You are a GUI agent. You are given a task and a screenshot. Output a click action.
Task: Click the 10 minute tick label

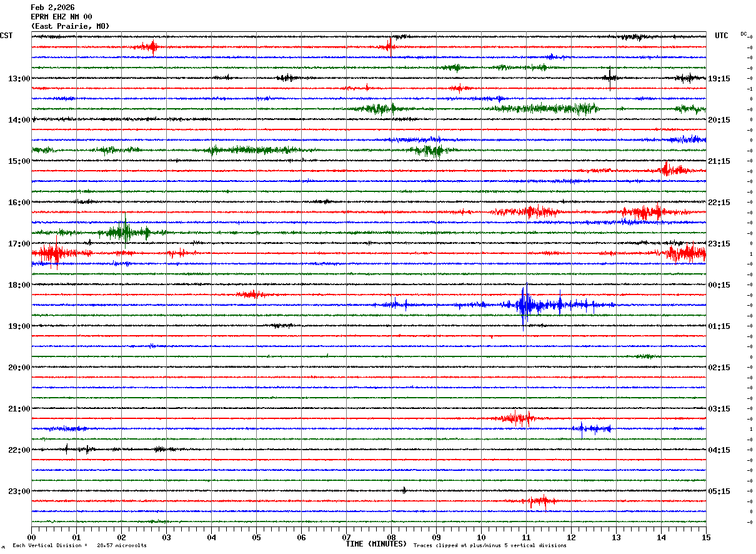[481, 537]
